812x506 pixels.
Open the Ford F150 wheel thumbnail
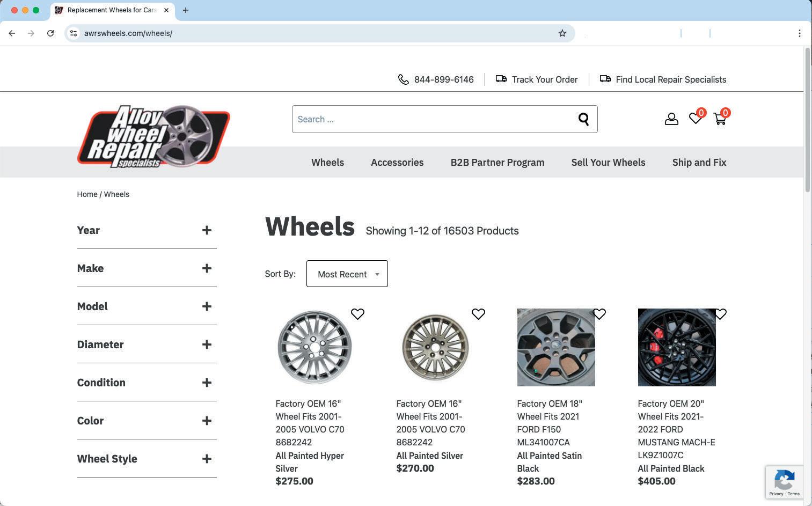[x=556, y=347]
